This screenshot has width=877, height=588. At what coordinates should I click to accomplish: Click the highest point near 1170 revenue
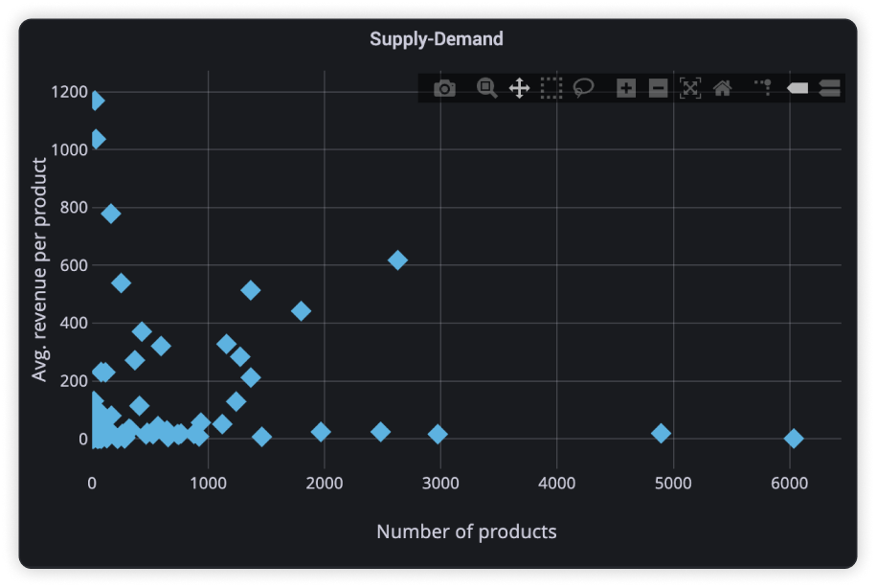(x=95, y=102)
